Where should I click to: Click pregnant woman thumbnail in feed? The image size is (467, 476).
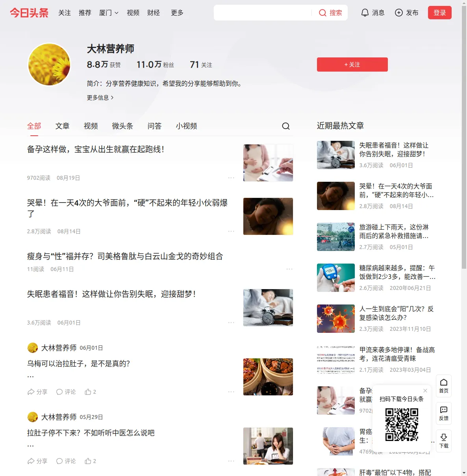tap(268, 163)
